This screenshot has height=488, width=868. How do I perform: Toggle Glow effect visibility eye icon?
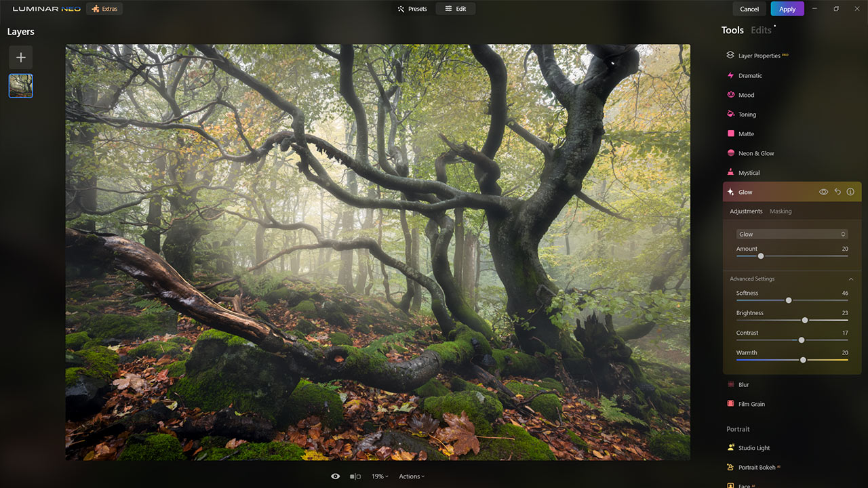pos(823,192)
